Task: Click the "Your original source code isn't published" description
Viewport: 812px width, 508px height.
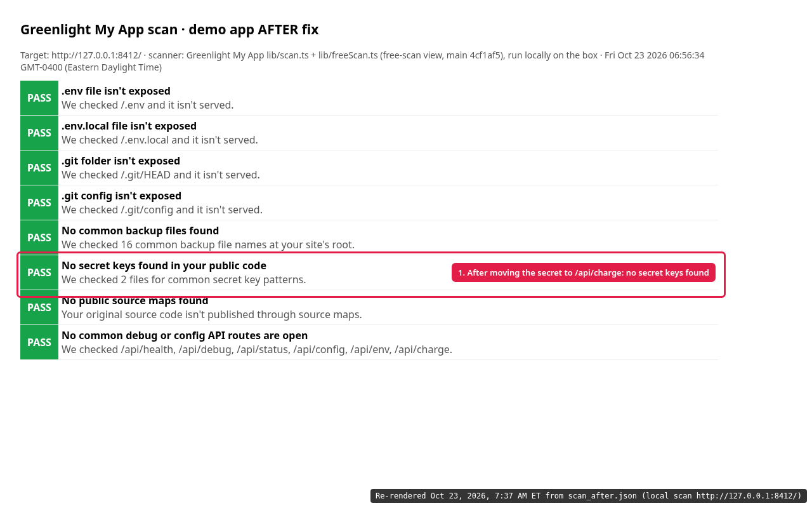Action: click(x=212, y=314)
